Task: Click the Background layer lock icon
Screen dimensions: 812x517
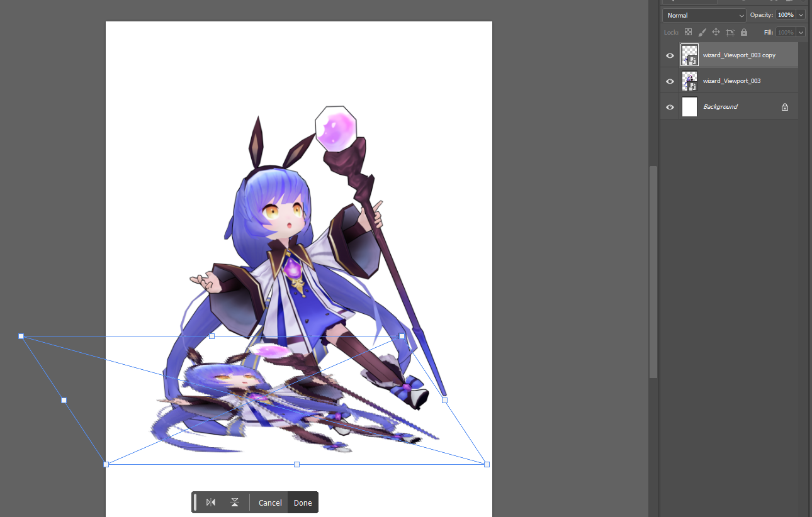Action: [x=785, y=107]
